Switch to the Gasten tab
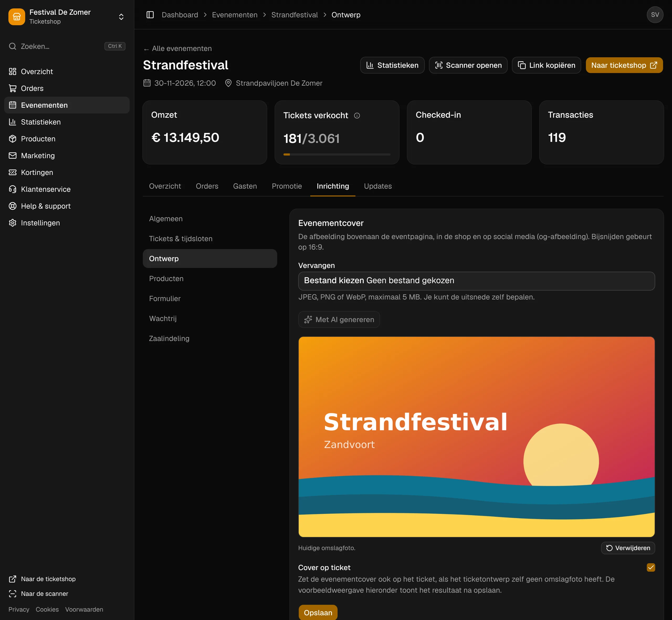The height and width of the screenshot is (620, 672). point(245,186)
